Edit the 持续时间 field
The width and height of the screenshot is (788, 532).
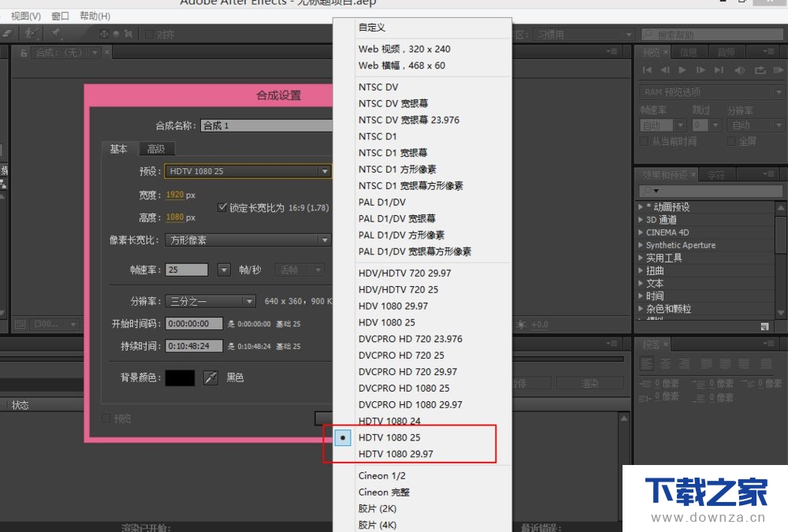click(x=194, y=347)
